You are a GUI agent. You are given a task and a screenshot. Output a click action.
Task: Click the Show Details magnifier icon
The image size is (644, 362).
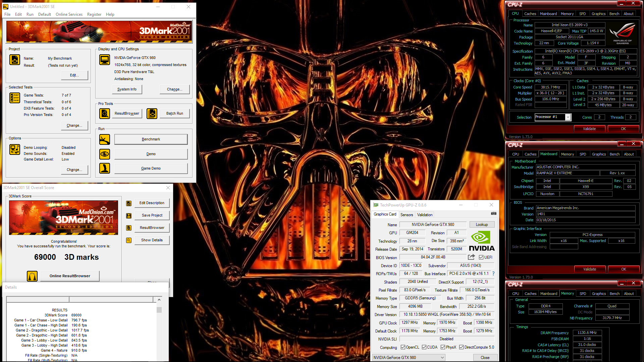129,240
